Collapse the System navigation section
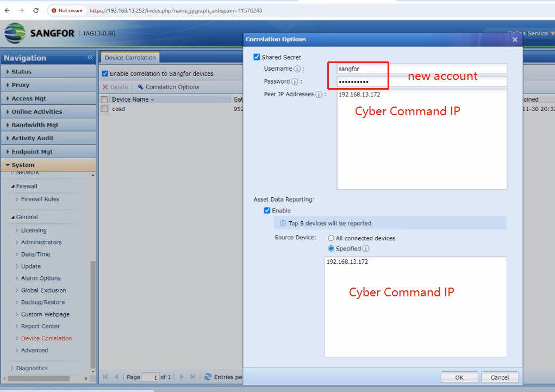 tap(48, 165)
